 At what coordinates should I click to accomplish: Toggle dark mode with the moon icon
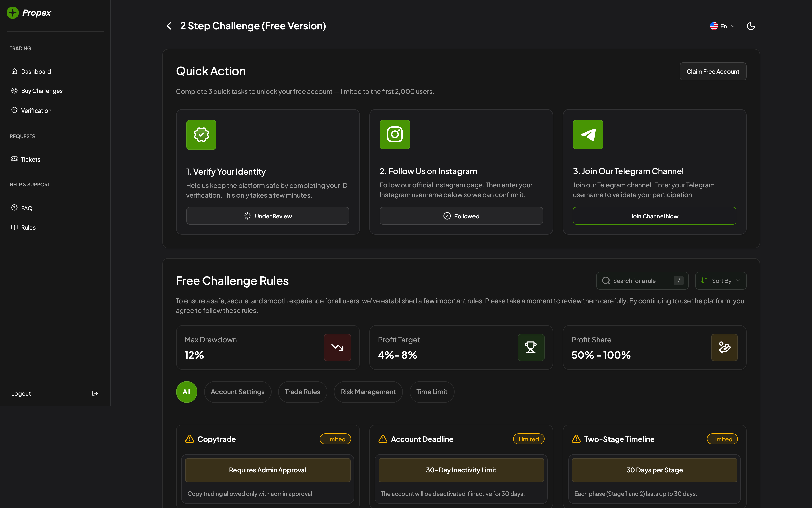tap(751, 26)
